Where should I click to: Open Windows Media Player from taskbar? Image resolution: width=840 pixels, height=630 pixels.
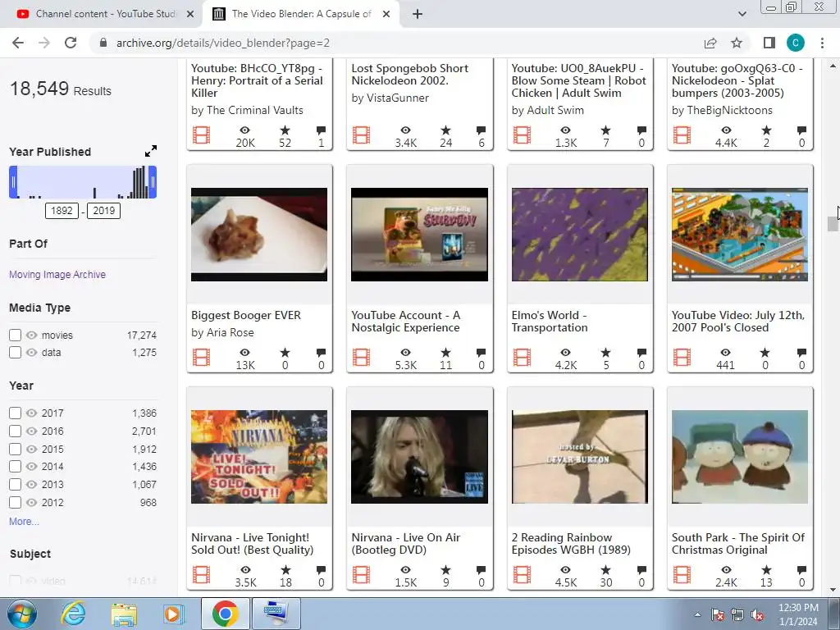coord(173,614)
